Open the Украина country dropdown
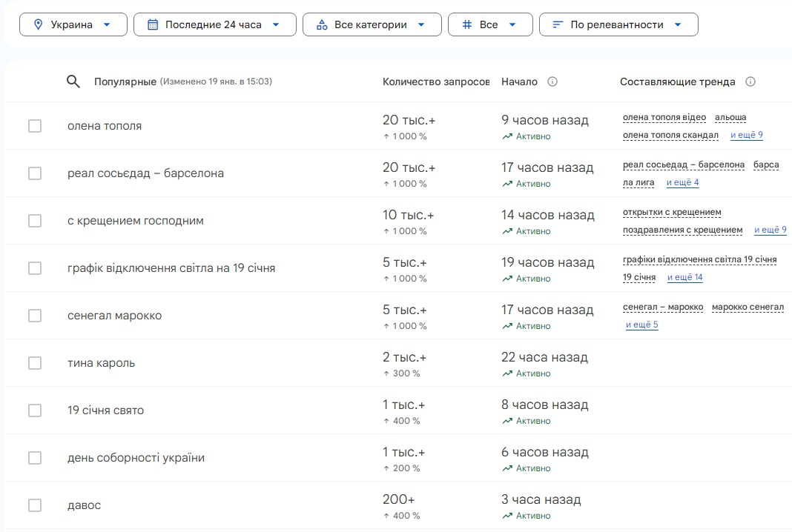The height and width of the screenshot is (532, 792). (x=106, y=24)
